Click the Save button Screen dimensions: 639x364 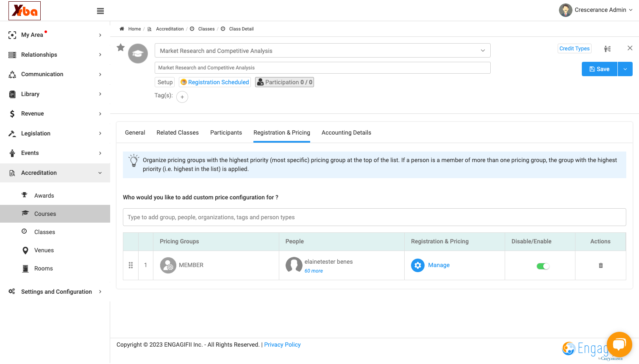[x=600, y=69]
